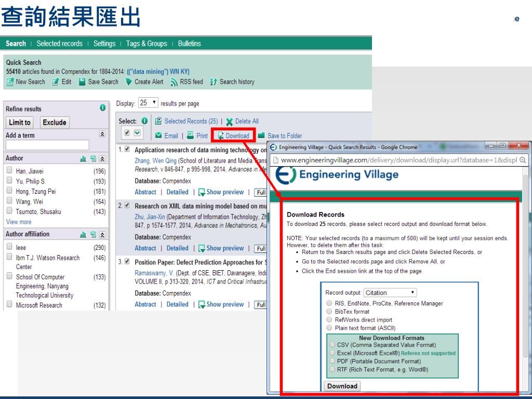Click author link Zhang, Wen Qing
532x399 pixels.
click(x=156, y=161)
